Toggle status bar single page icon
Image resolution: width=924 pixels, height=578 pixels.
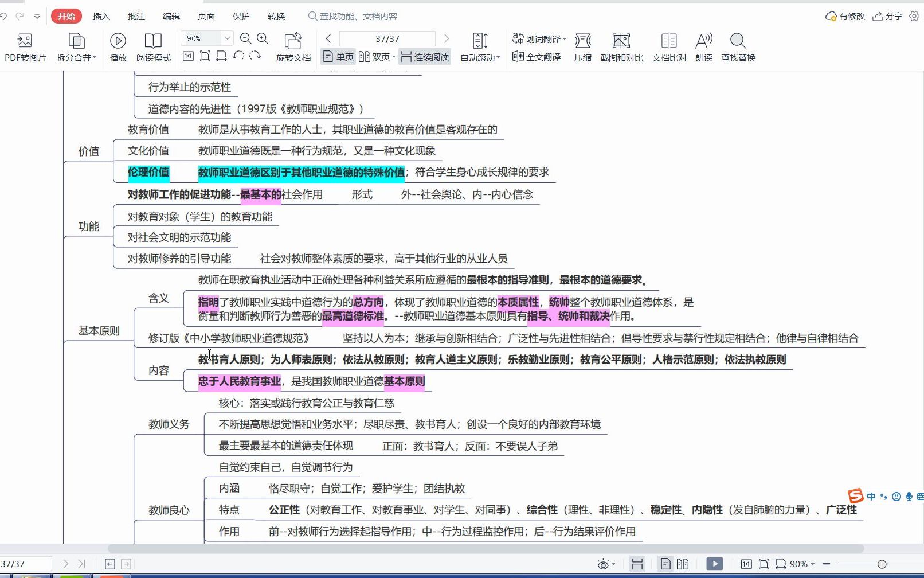[x=665, y=564]
